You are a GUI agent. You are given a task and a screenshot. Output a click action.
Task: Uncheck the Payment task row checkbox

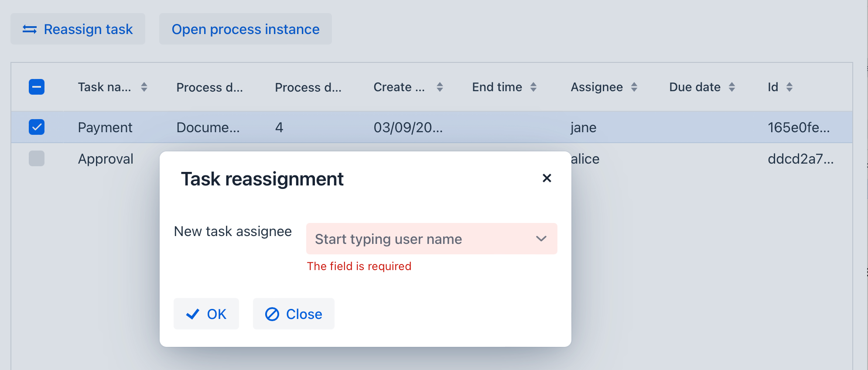pyautogui.click(x=37, y=127)
